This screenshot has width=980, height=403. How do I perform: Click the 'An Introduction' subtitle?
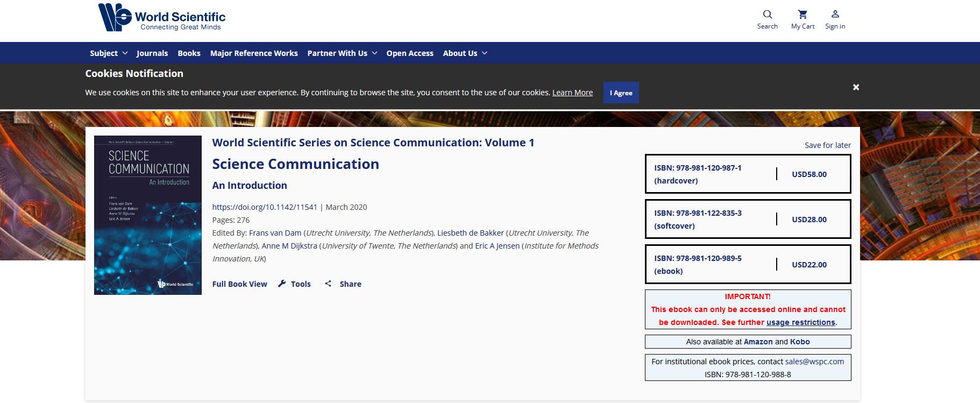coord(250,186)
